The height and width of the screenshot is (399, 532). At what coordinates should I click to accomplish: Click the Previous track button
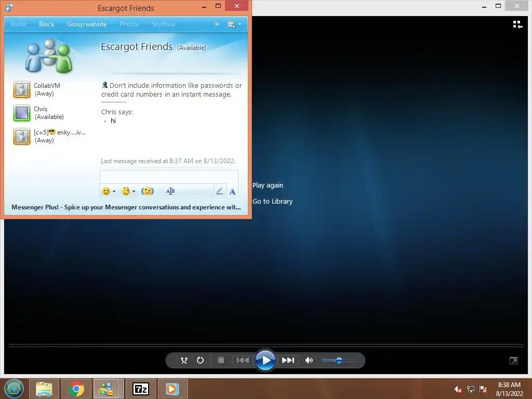click(243, 361)
